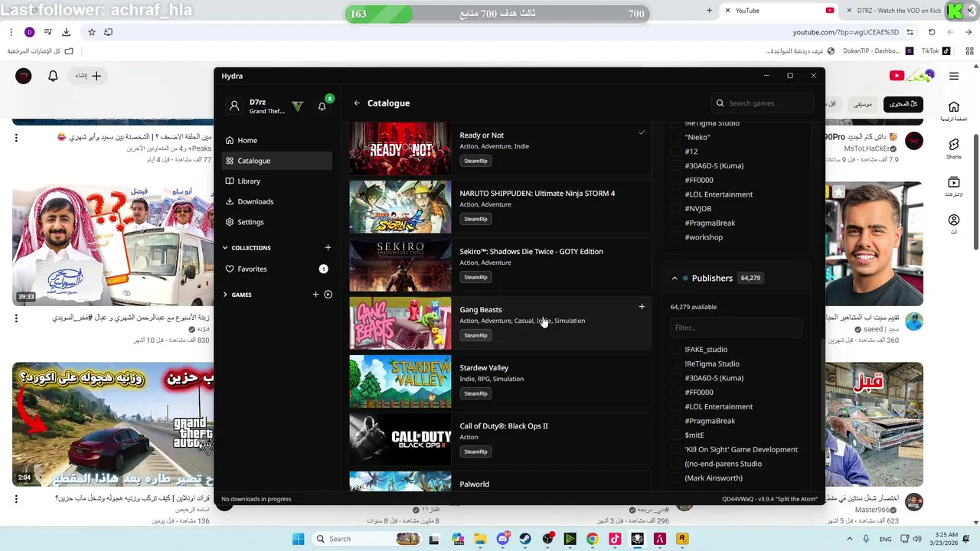Open the Catalogue section in sidebar
The width and height of the screenshot is (980, 551).
pyautogui.click(x=276, y=161)
